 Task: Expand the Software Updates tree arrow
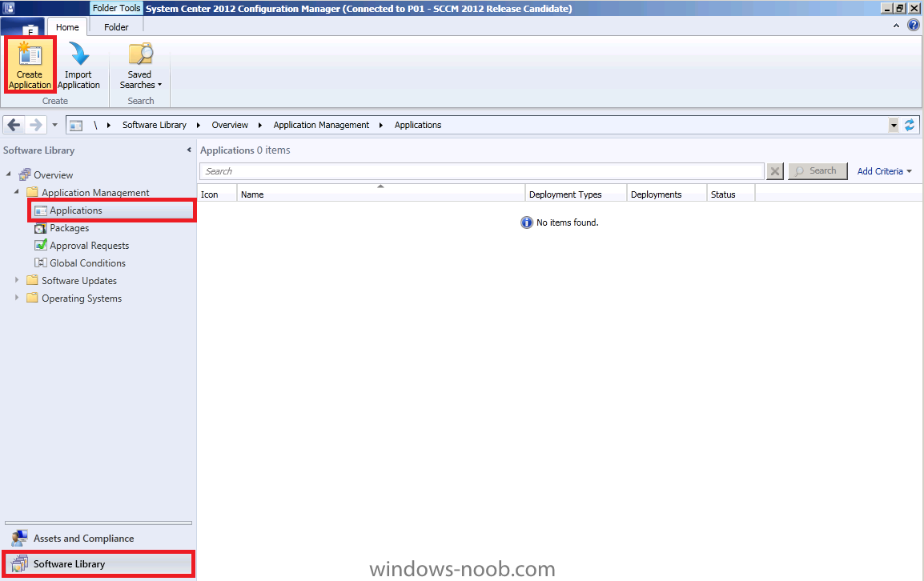pos(17,280)
